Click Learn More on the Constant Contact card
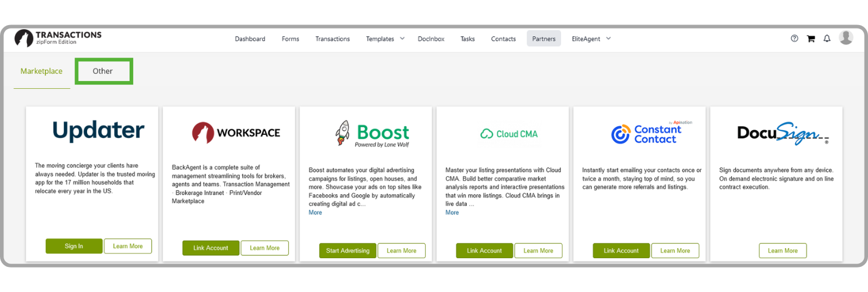This screenshot has width=868, height=292. [x=675, y=251]
